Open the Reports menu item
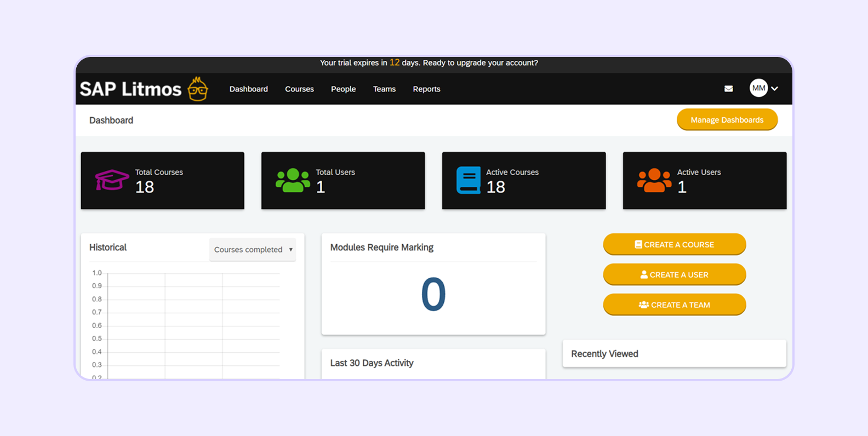Image resolution: width=868 pixels, height=436 pixels. [426, 89]
